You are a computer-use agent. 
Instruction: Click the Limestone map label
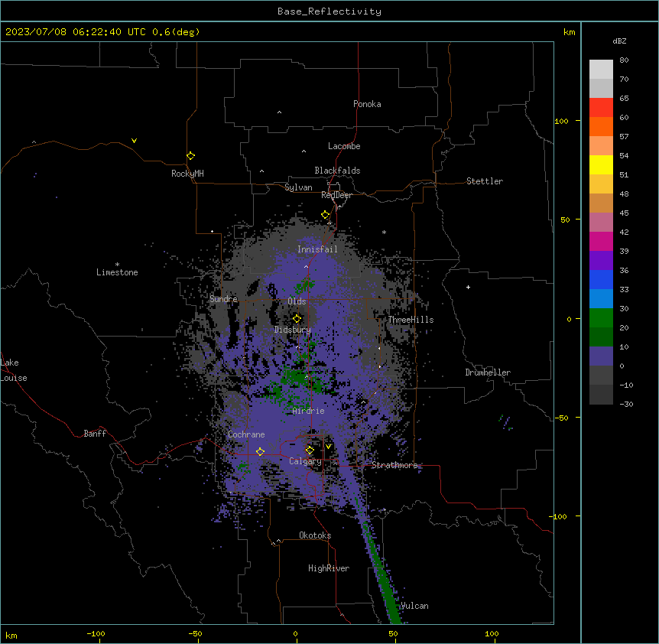[117, 272]
